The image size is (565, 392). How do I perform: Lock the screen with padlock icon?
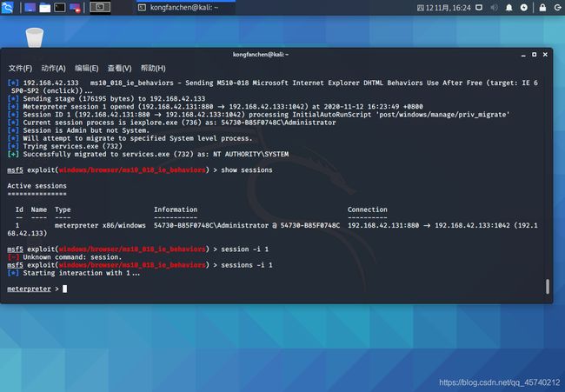[x=542, y=8]
